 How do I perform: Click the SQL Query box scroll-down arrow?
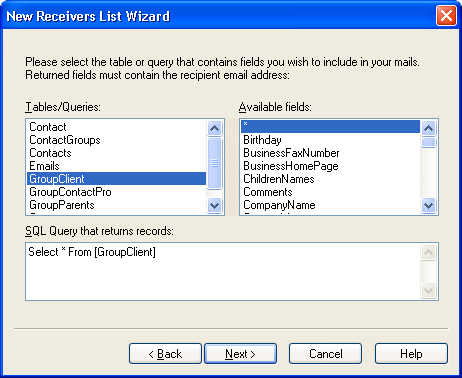(x=428, y=290)
